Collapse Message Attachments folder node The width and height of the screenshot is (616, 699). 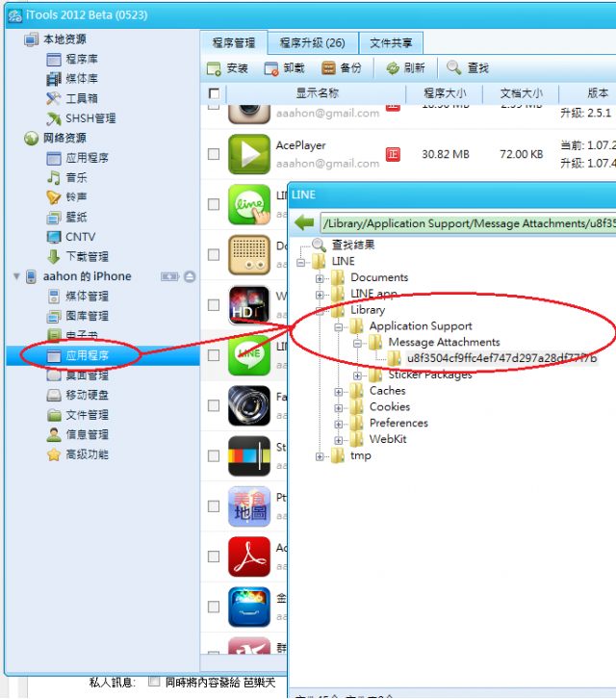pyautogui.click(x=357, y=344)
